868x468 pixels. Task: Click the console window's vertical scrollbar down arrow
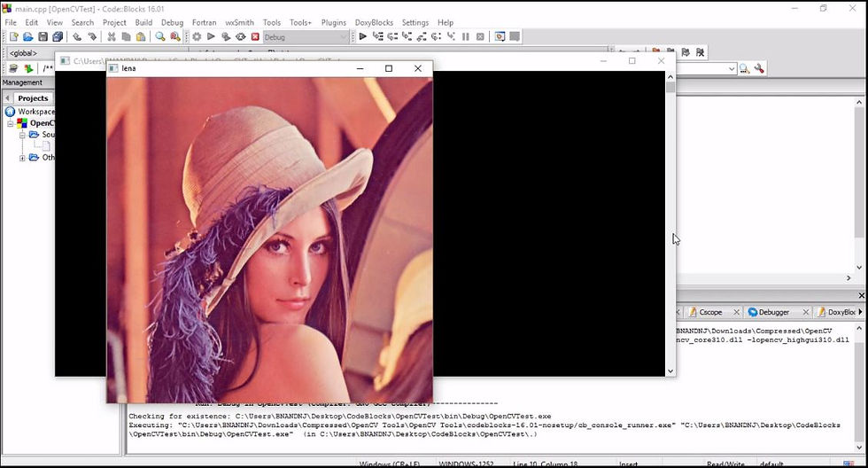[670, 371]
